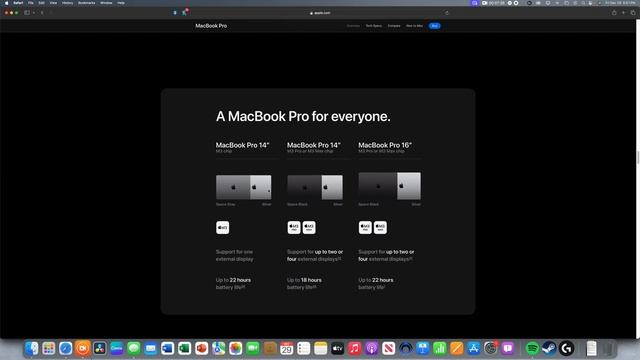The image size is (640, 360).
Task: Open FaceTime from the Dock
Action: (253, 348)
